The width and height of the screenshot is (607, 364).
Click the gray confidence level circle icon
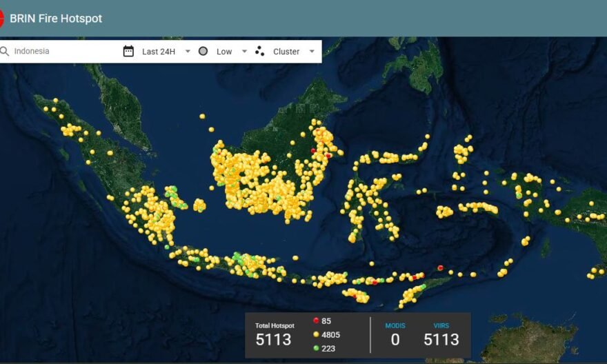(x=203, y=51)
